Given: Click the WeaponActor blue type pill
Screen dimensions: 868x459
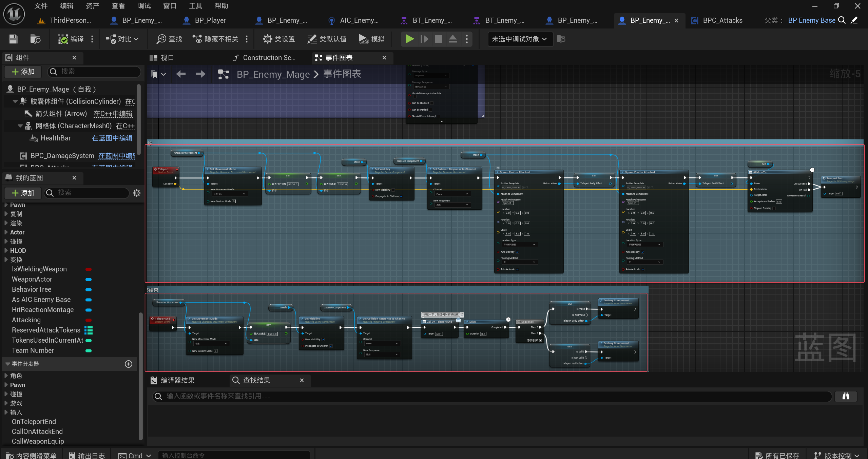Looking at the screenshot, I should [89, 279].
